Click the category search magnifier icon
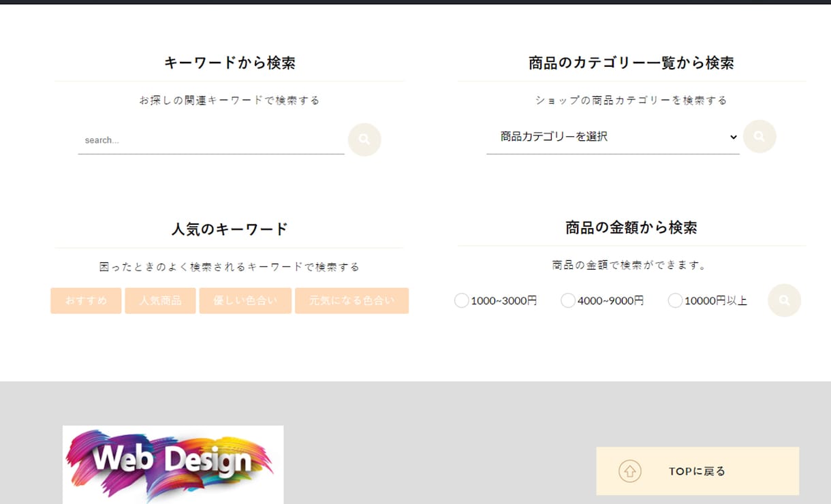 click(x=759, y=136)
